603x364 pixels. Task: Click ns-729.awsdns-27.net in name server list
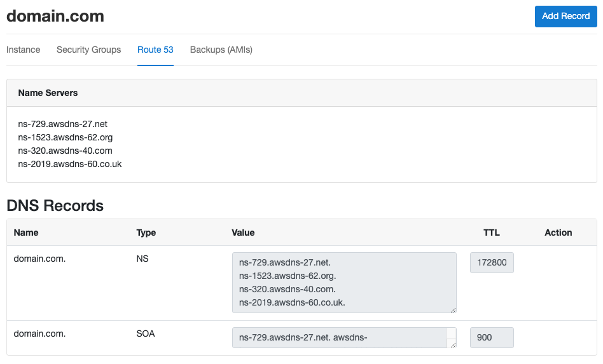click(63, 124)
